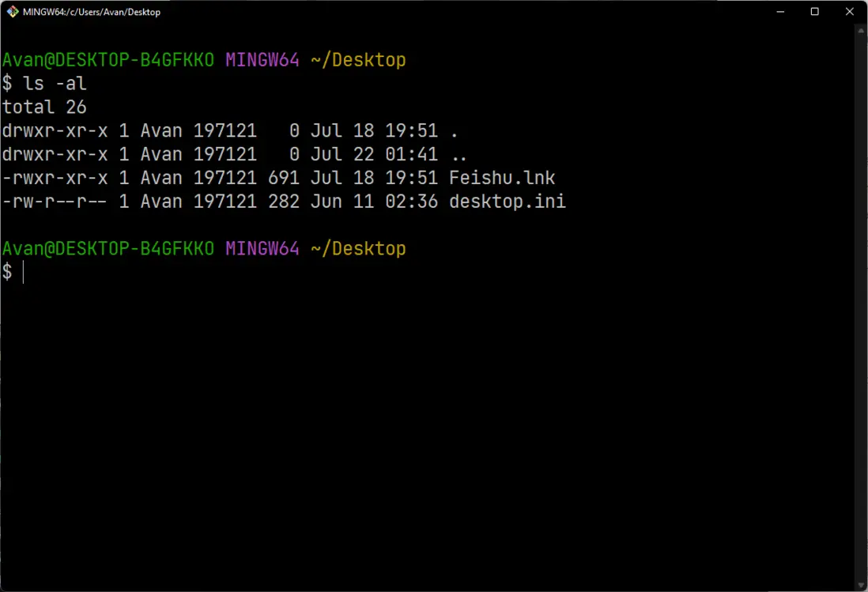This screenshot has width=868, height=592.
Task: Minimize the MINGW64 terminal window
Action: pyautogui.click(x=779, y=12)
